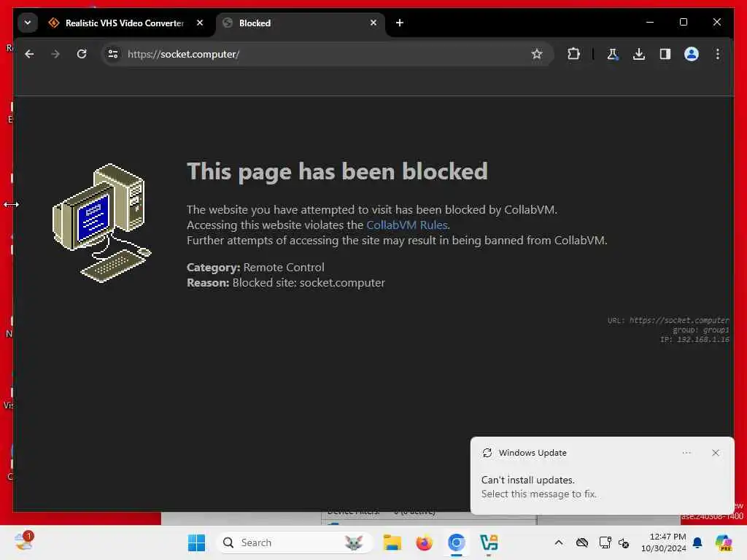Click the taskbar Search box

[295, 542]
